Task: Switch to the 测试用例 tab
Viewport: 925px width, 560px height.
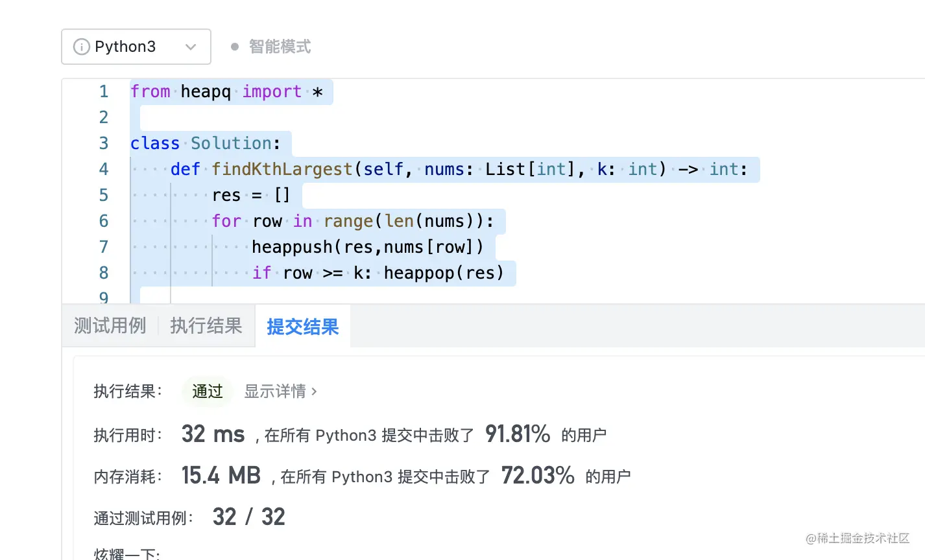Action: click(x=110, y=325)
